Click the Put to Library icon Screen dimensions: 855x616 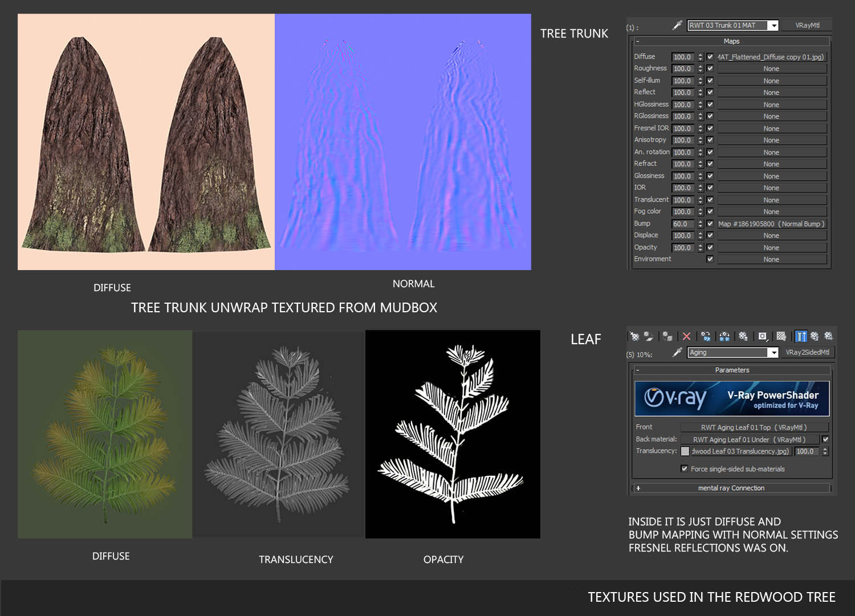coord(743,336)
